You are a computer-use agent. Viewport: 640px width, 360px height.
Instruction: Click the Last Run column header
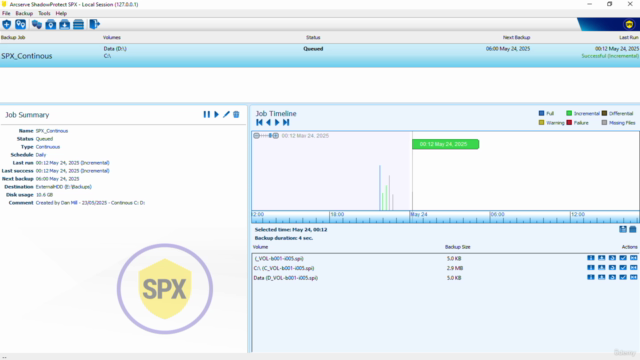629,38
